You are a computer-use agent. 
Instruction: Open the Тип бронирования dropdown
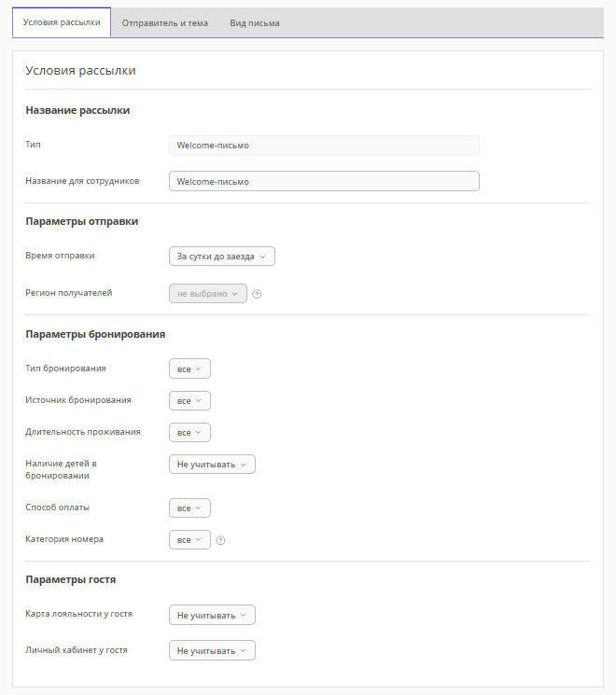[x=189, y=369]
